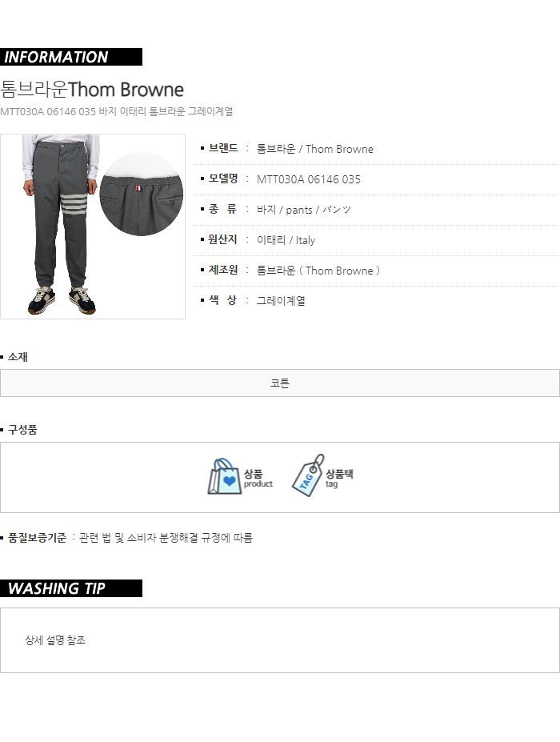Select the 톰브라운Thom Browne product title
This screenshot has height=742, width=560.
(92, 90)
